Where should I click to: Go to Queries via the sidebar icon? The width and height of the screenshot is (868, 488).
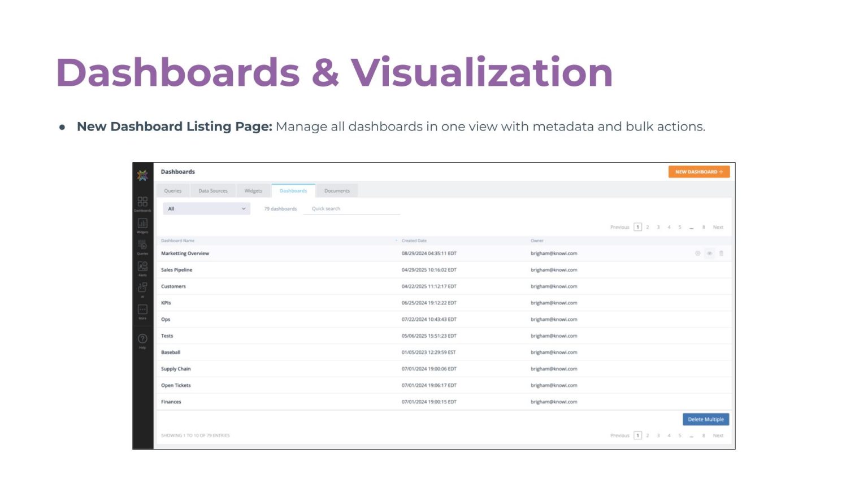[x=142, y=246]
